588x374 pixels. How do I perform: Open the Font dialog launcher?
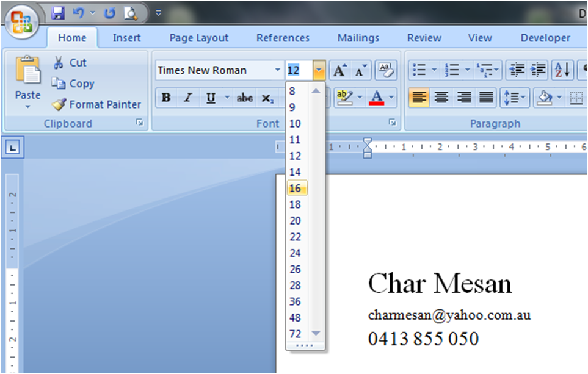point(393,123)
